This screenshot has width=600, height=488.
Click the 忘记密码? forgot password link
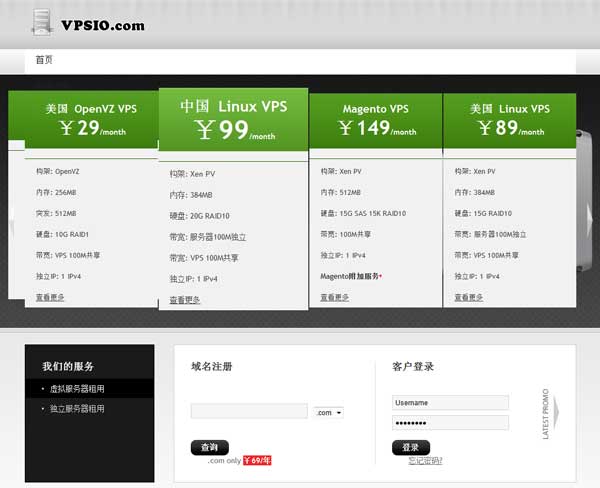[x=425, y=461]
